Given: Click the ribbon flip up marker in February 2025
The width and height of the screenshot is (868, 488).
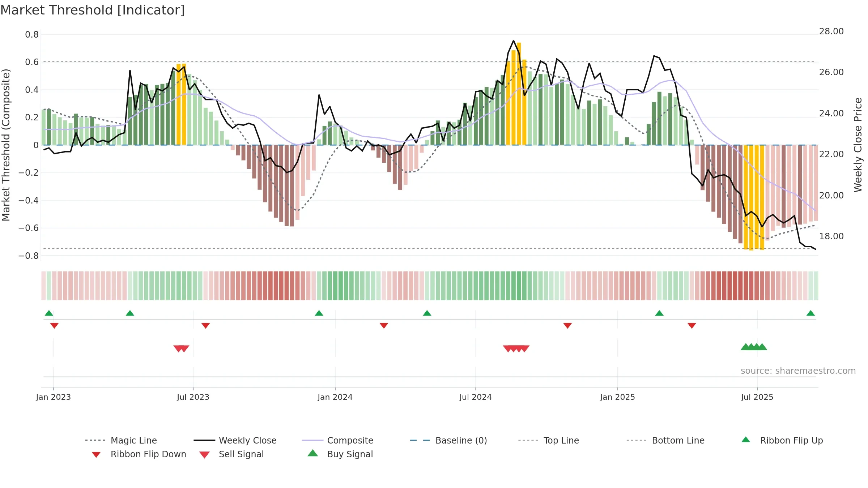Looking at the screenshot, I should coord(659,313).
